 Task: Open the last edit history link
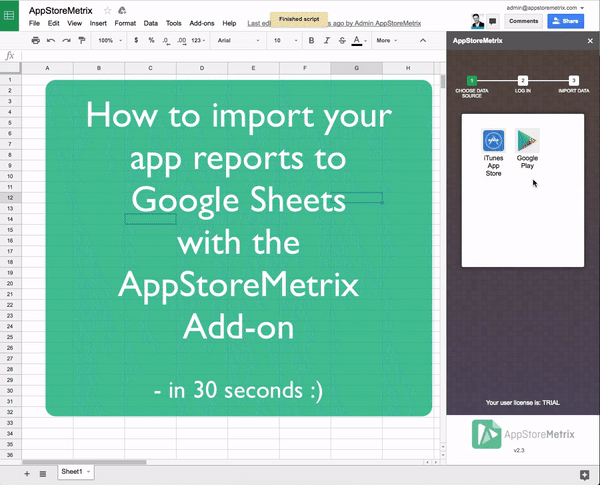pos(334,23)
